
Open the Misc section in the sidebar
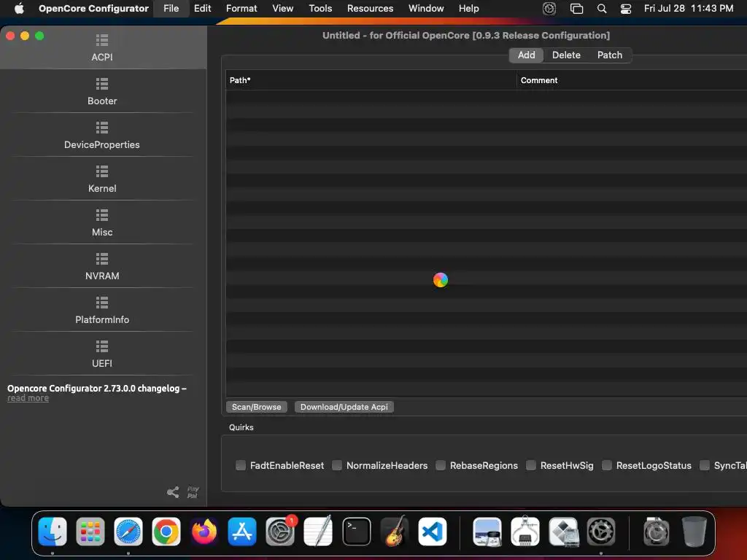tap(102, 223)
